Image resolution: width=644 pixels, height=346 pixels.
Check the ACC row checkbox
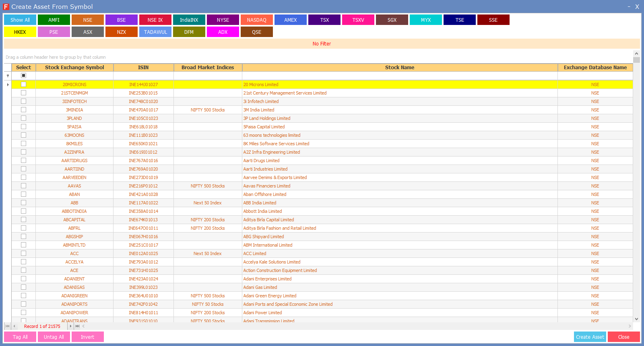tap(23, 253)
